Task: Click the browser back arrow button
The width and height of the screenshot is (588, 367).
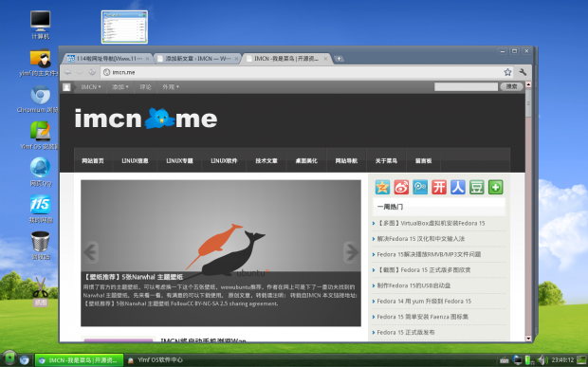Action: (x=67, y=72)
